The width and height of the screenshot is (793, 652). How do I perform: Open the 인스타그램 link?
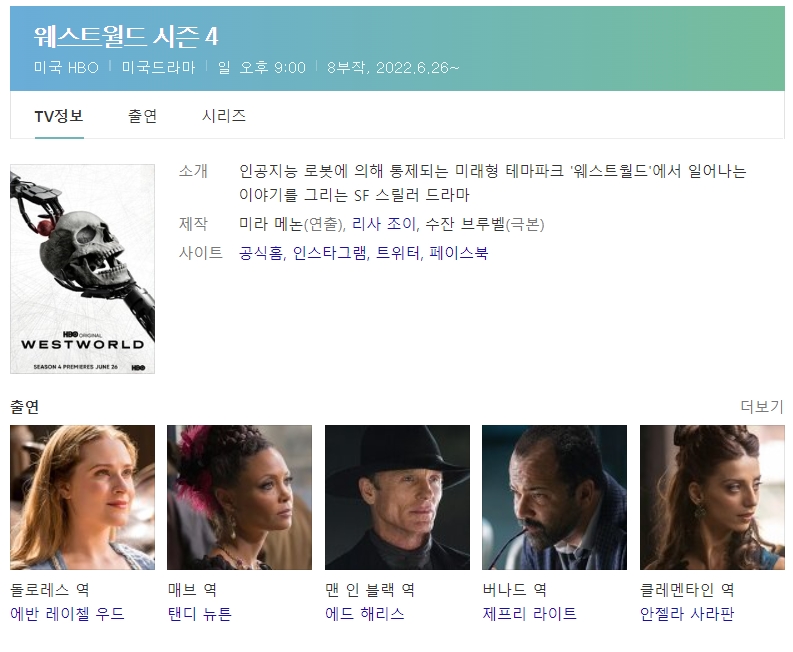click(x=330, y=252)
